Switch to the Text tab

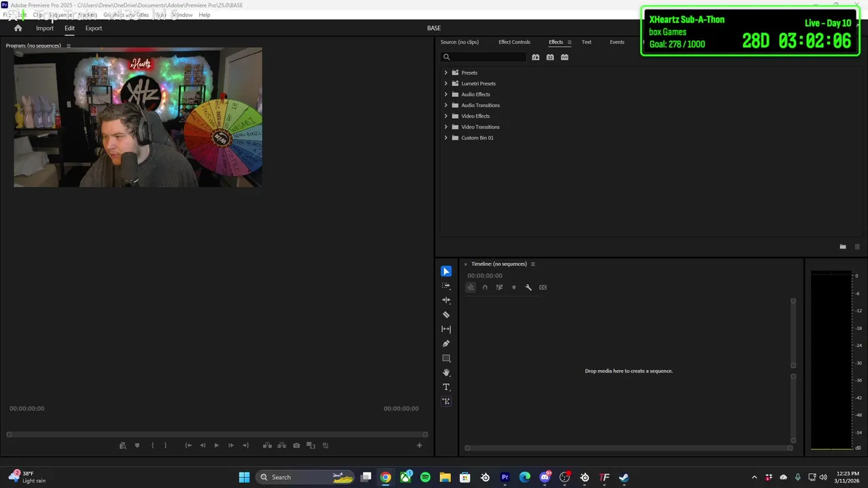pyautogui.click(x=587, y=42)
